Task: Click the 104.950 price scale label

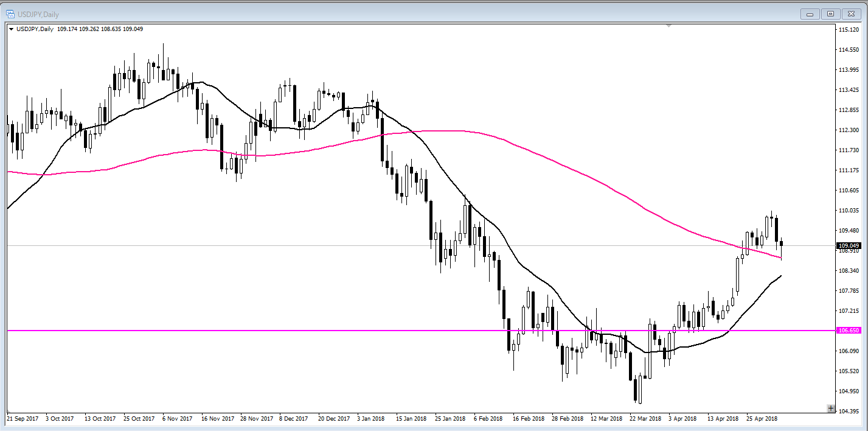Action: point(848,391)
